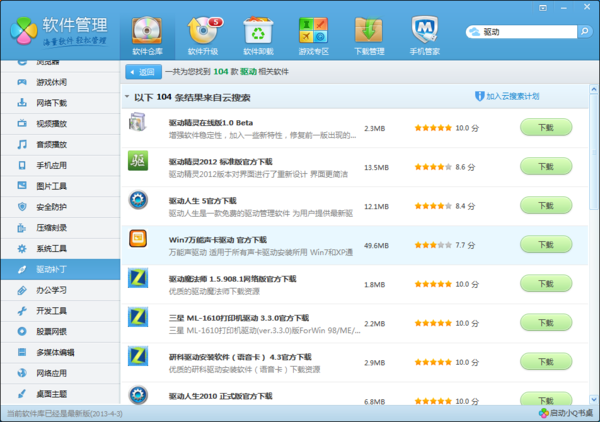Select the 图片工具 picture icon

pos(22,186)
